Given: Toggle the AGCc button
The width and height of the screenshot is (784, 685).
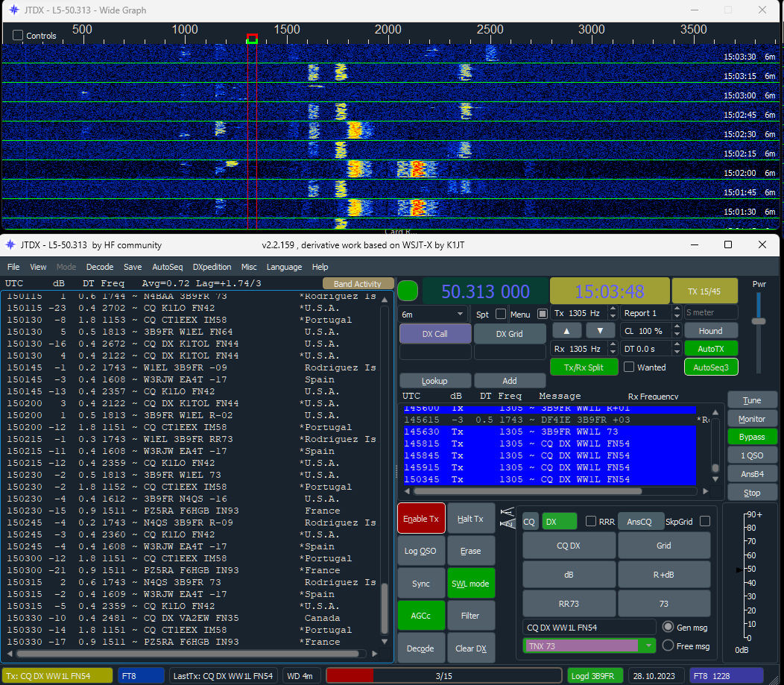Looking at the screenshot, I should point(420,616).
